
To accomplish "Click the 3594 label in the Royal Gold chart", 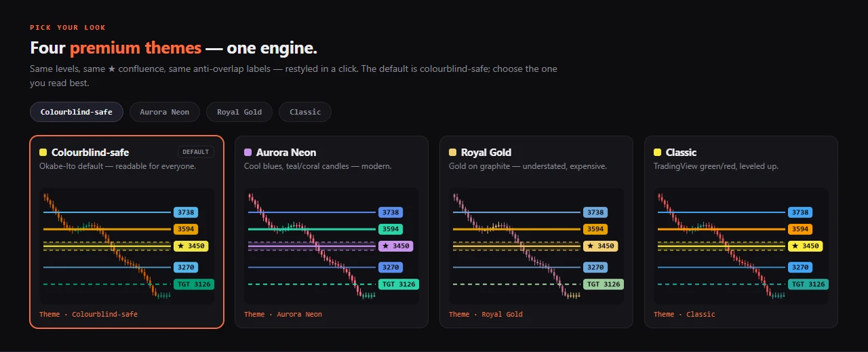I will (x=595, y=229).
